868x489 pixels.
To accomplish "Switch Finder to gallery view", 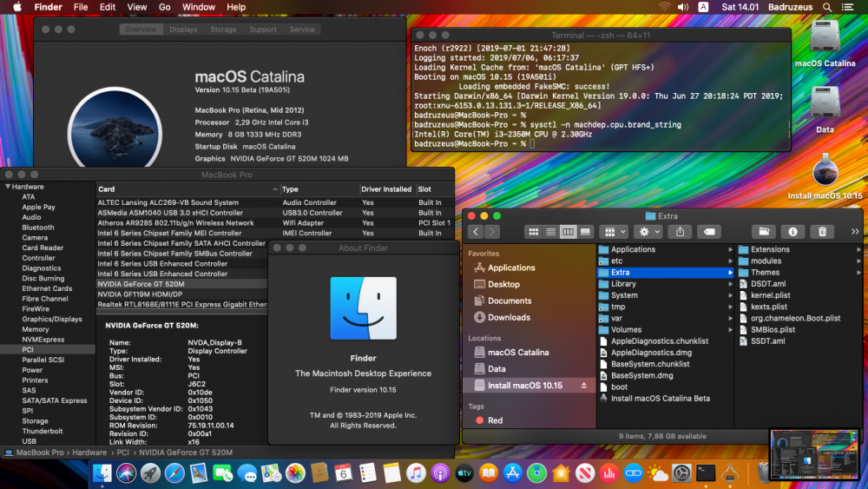I will (x=585, y=232).
